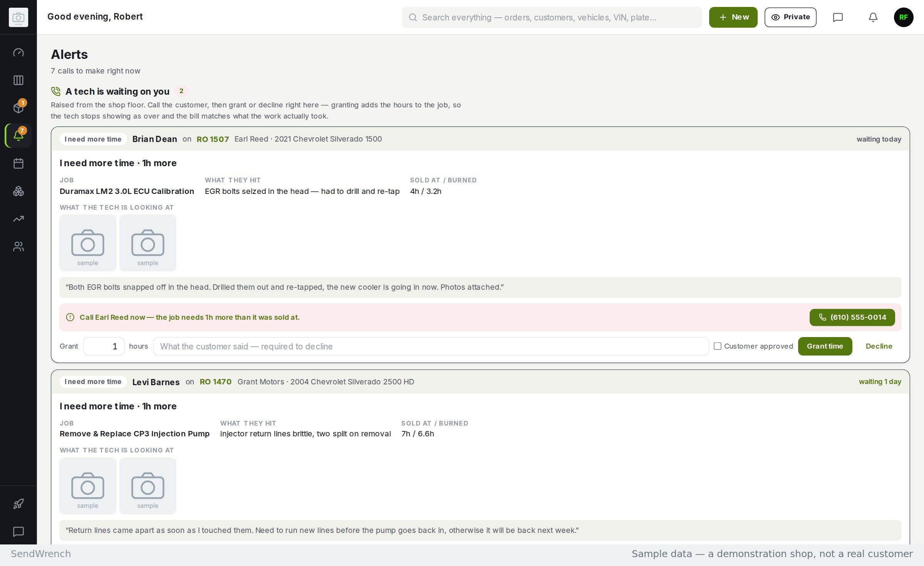The height and width of the screenshot is (566, 924).
Task: Click the I need more time tag for Brian Dean
Action: coord(93,139)
